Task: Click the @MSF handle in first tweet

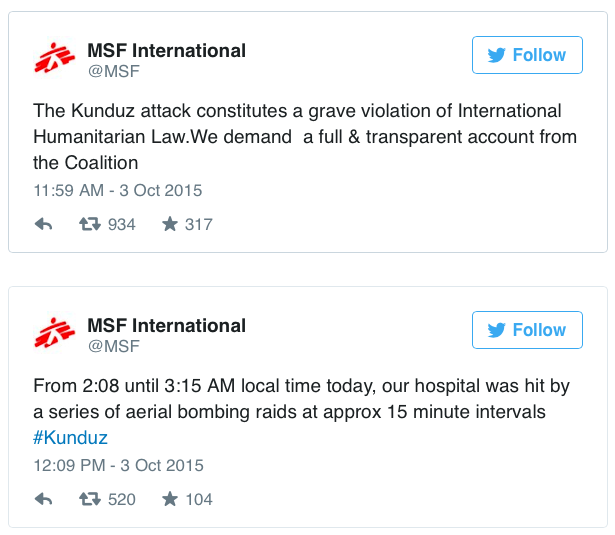Action: click(113, 71)
